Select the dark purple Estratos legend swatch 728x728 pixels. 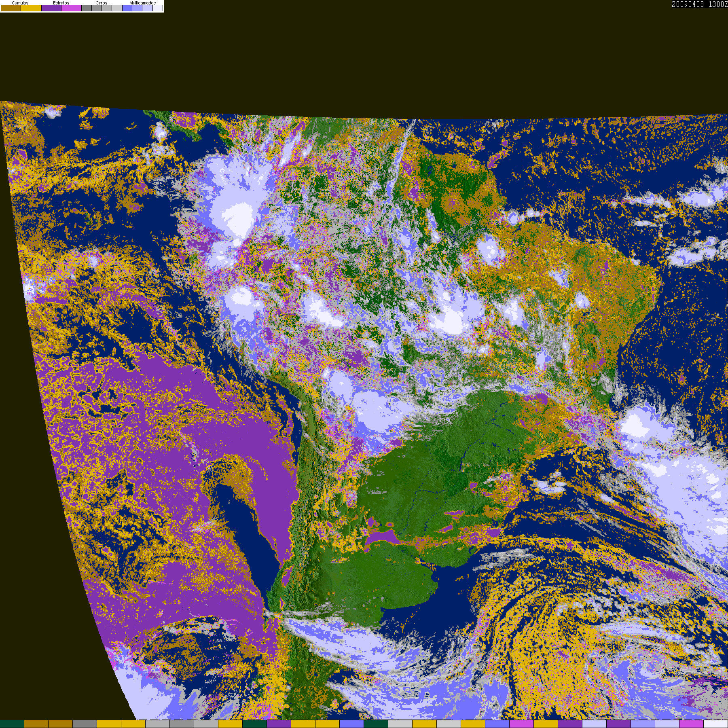point(51,8)
